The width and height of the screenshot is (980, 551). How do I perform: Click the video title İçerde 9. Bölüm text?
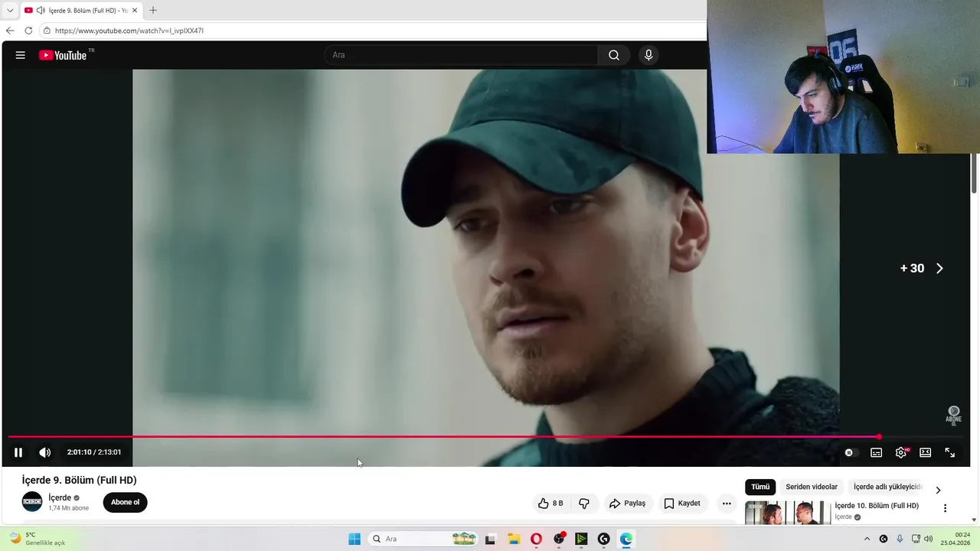(80, 480)
